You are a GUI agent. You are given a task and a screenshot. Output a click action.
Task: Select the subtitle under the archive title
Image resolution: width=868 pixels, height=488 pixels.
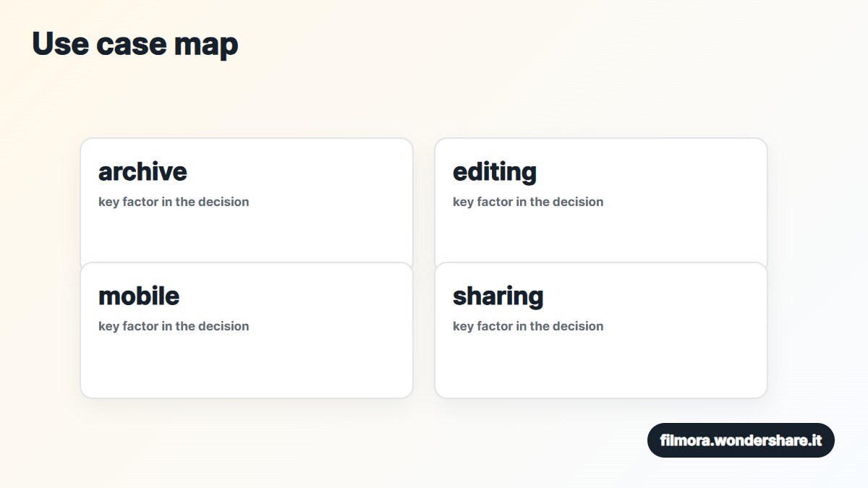click(x=174, y=202)
